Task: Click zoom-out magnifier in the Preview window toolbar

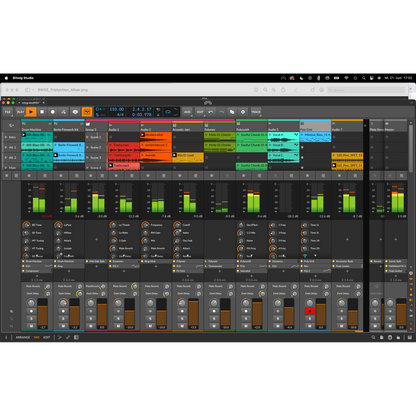Action: pyautogui.click(x=265, y=90)
